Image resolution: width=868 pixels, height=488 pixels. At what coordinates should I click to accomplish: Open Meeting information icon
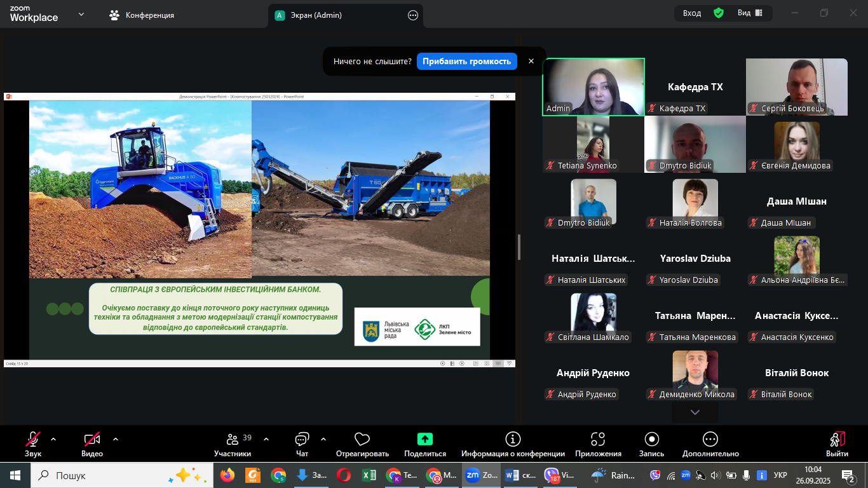tap(513, 439)
